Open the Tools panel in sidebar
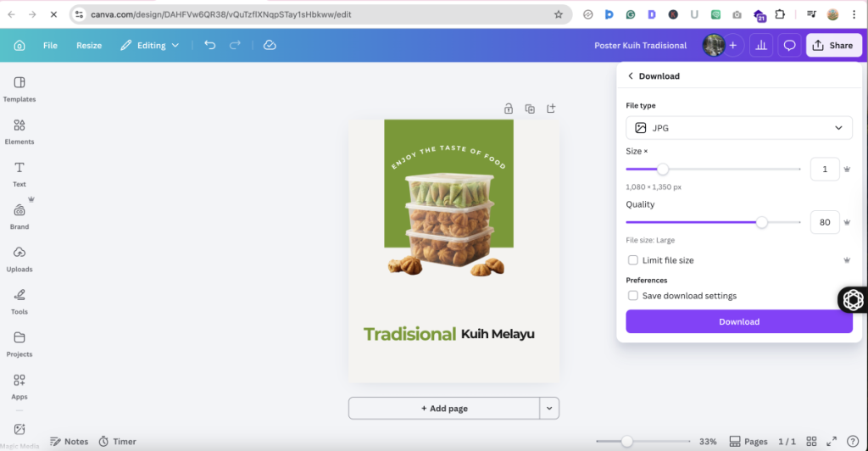This screenshot has height=451, width=868. coord(19,302)
